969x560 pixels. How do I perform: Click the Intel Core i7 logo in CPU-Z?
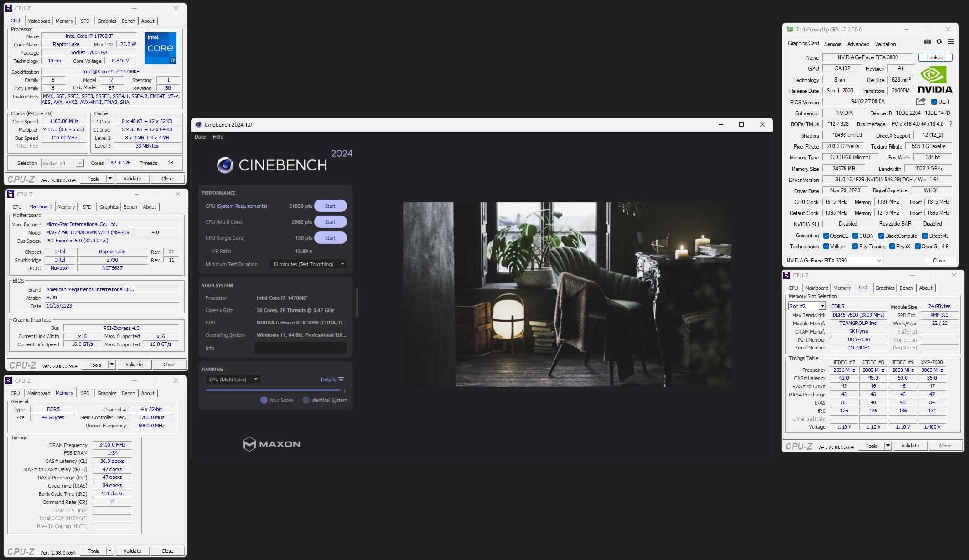pos(161,48)
